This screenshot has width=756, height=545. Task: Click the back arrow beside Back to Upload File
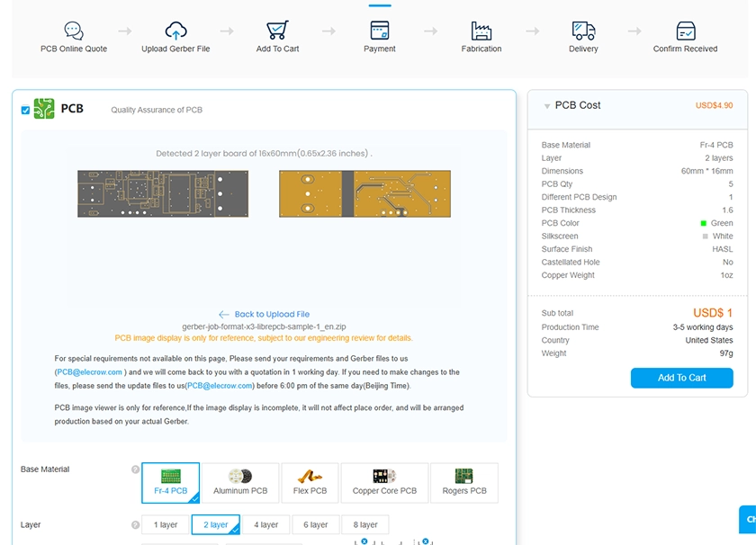point(224,315)
